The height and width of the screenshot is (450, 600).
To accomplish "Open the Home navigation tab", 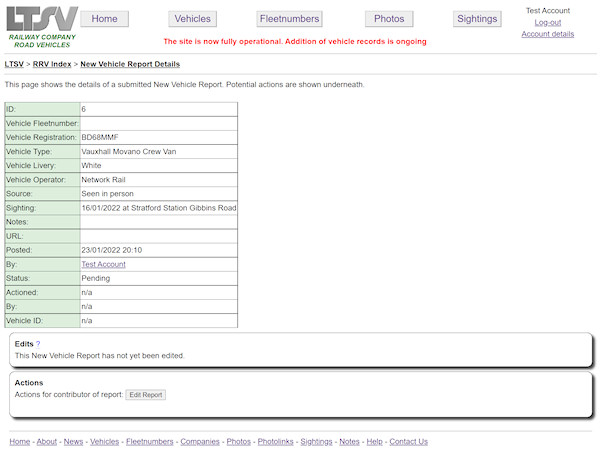I will click(x=105, y=19).
